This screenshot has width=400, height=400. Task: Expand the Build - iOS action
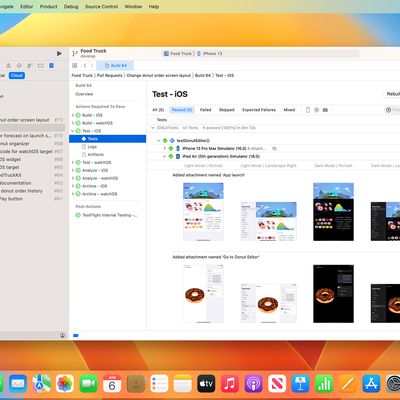[73, 115]
